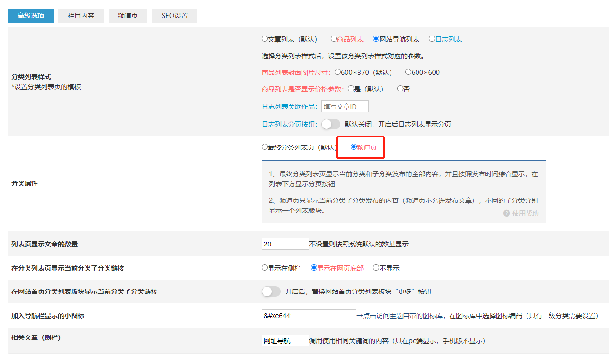Select 商品列表 radio option
The height and width of the screenshot is (364, 609).
(334, 39)
